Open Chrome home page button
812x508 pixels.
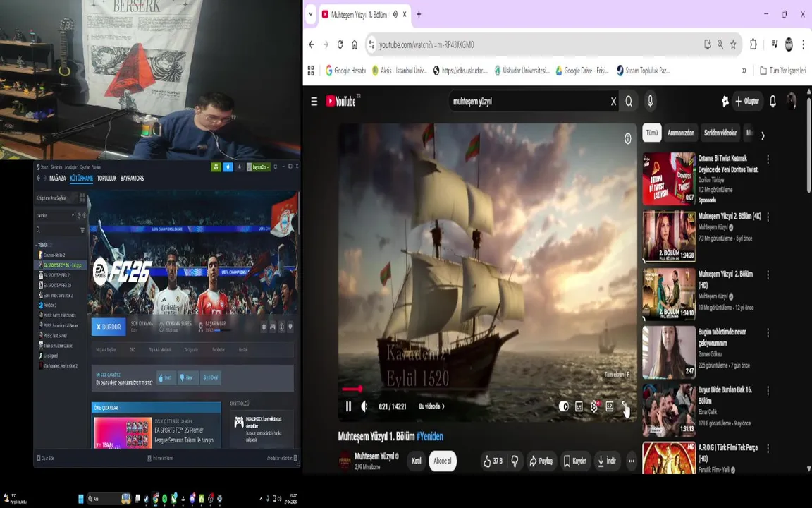355,44
